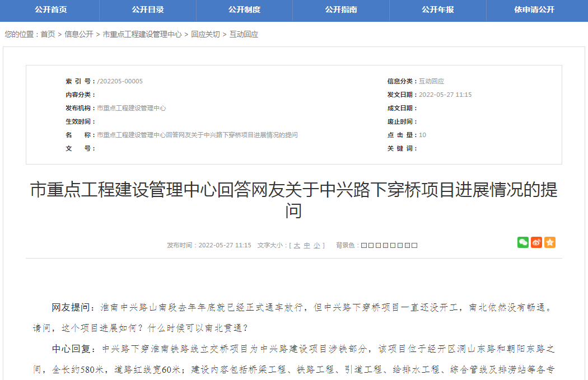Open the 依申请公开 navigation tab

pos(535,10)
